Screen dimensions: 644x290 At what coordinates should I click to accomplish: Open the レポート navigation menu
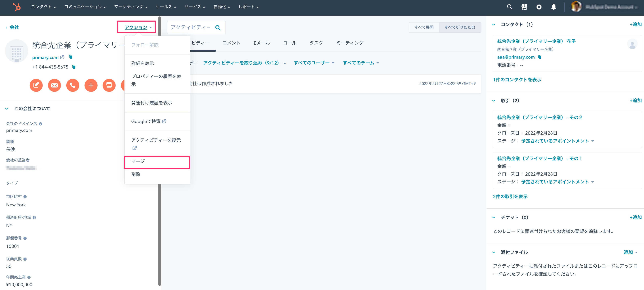(249, 7)
